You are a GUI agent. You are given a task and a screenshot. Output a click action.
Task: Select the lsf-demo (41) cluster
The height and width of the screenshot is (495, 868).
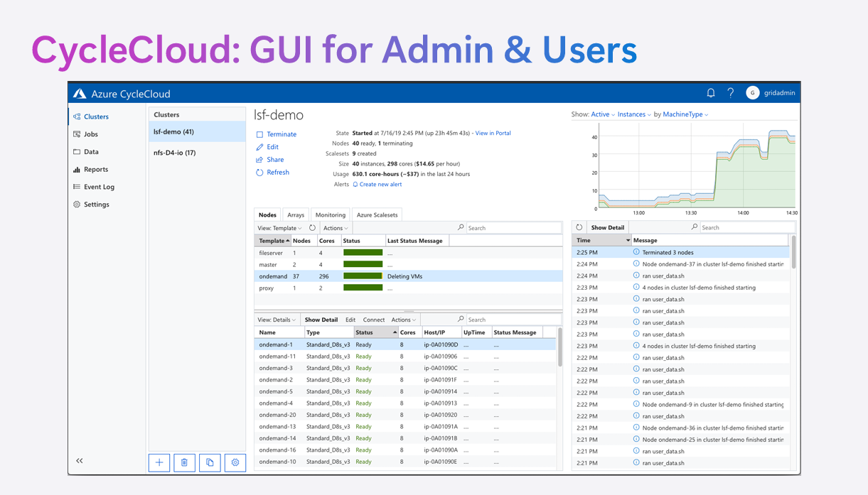pos(197,131)
